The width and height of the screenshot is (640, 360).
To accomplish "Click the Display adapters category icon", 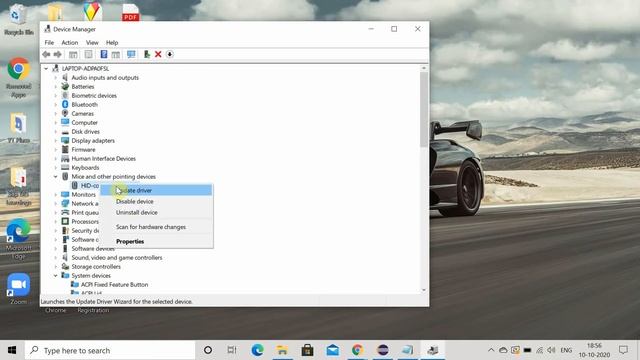I will click(65, 140).
